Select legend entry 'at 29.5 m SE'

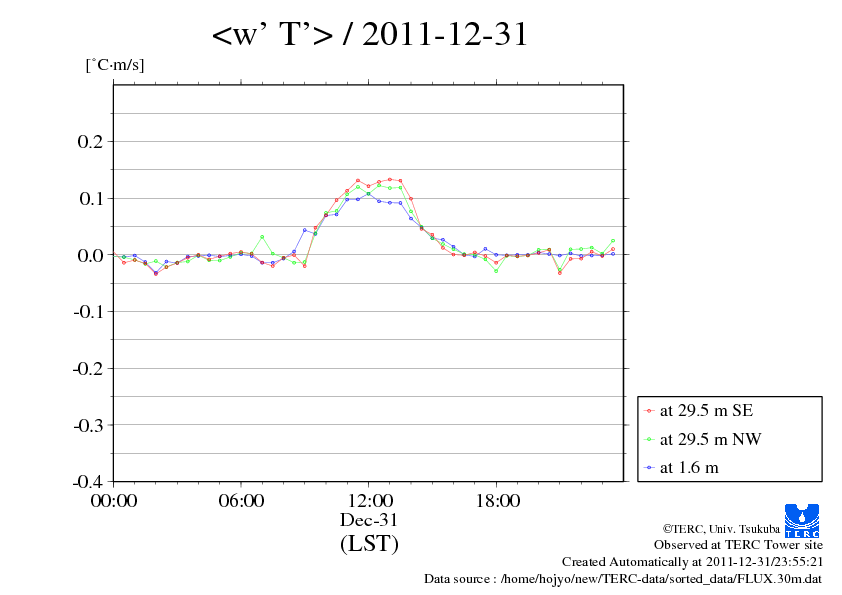(x=706, y=411)
